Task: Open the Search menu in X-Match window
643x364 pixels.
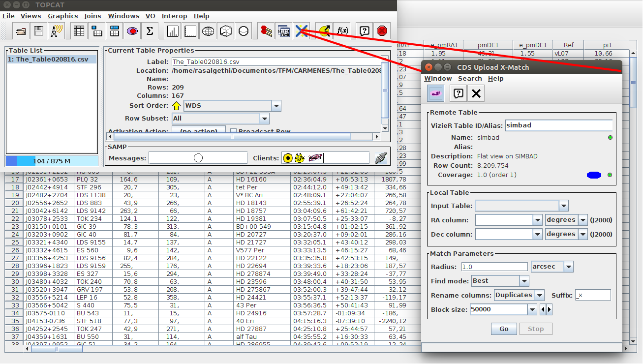Action: (x=470, y=79)
